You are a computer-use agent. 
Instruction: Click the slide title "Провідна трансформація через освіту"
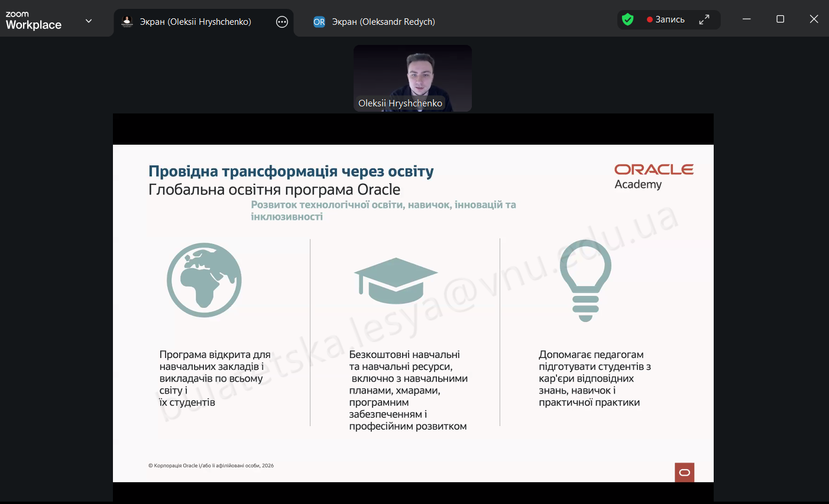[x=291, y=171]
